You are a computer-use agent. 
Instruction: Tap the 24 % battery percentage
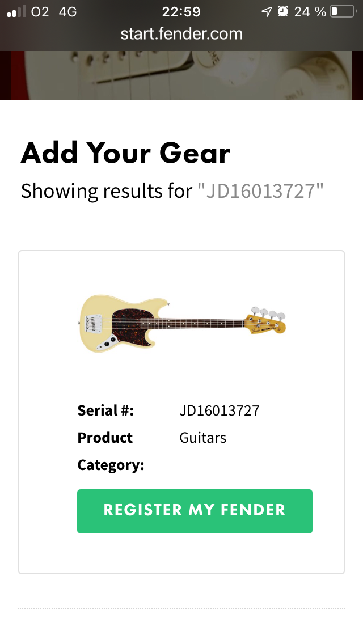[310, 11]
